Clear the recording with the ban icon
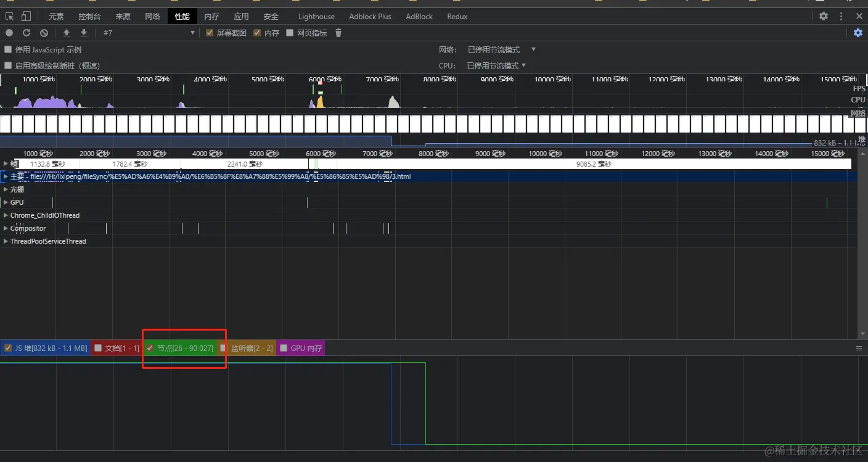Screen dimensions: 868x462 (x=44, y=33)
